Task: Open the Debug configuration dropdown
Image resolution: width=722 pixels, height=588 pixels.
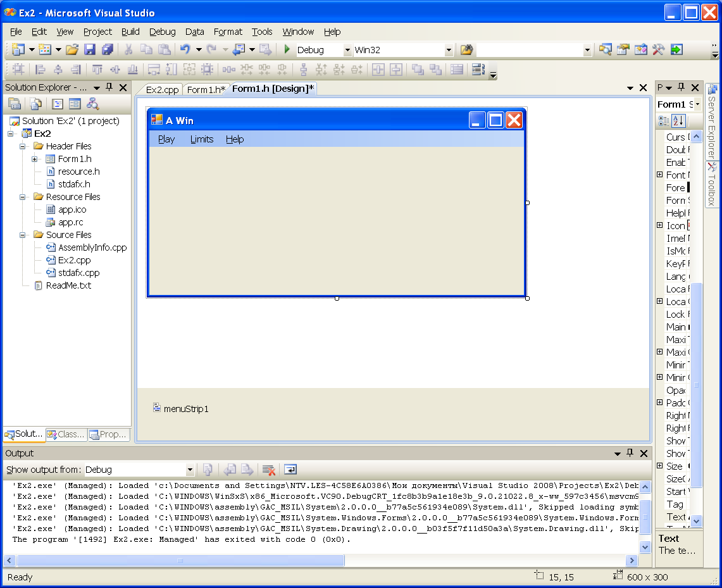Action: click(347, 50)
